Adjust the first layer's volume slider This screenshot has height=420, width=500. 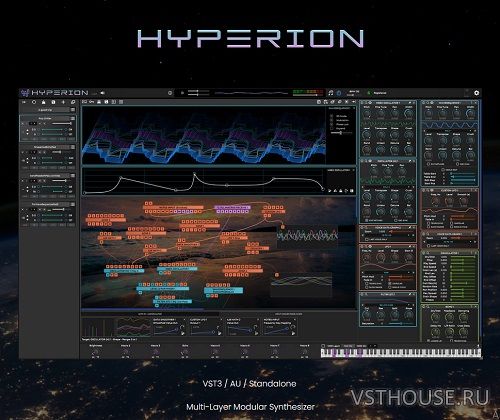[x=62, y=124]
